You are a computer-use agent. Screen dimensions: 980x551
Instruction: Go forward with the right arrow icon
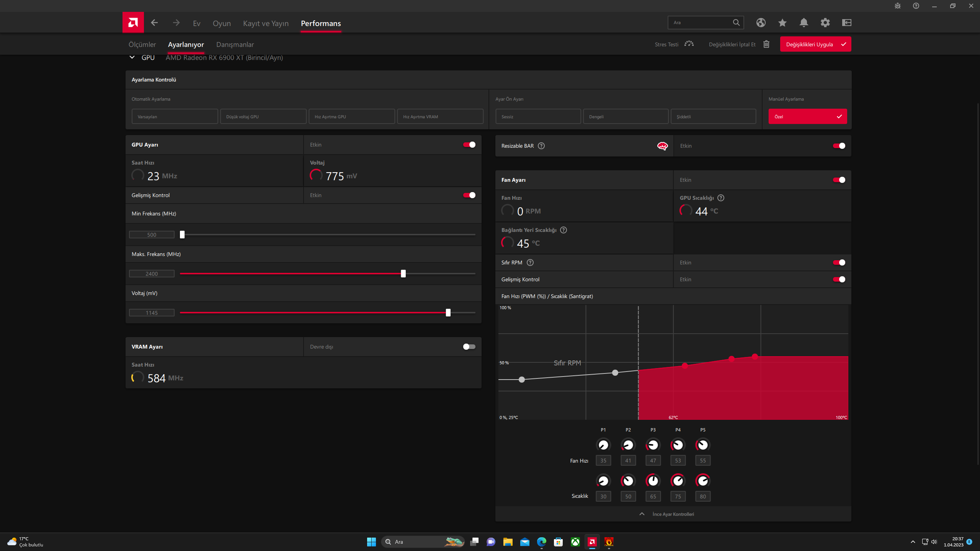point(176,23)
